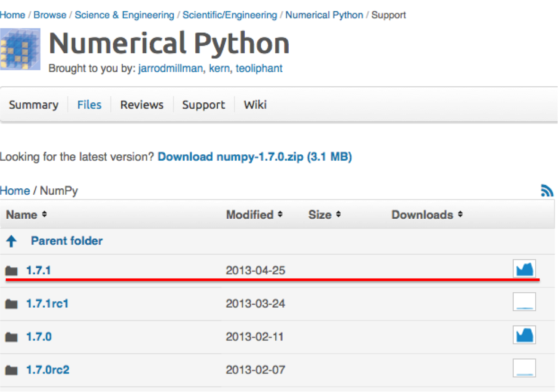This screenshot has height=392, width=558.
Task: Open the Parent folder link
Action: tap(67, 241)
